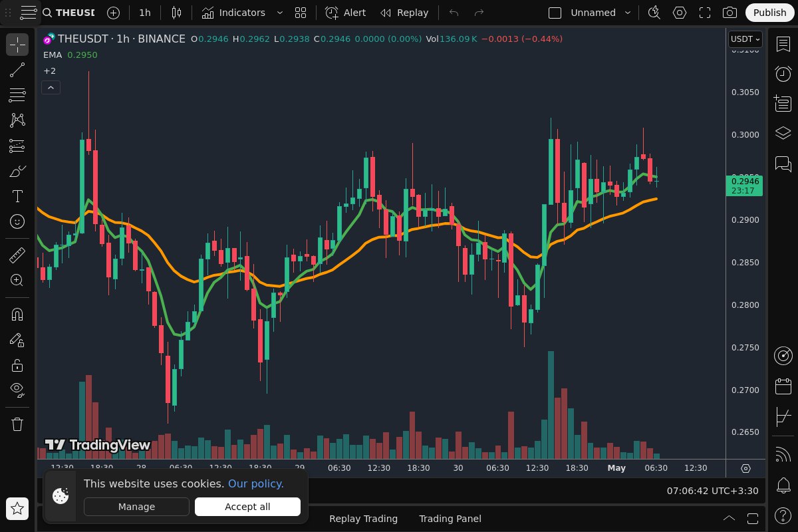The image size is (798, 532).
Task: Manage cookie preferences
Action: [136, 507]
